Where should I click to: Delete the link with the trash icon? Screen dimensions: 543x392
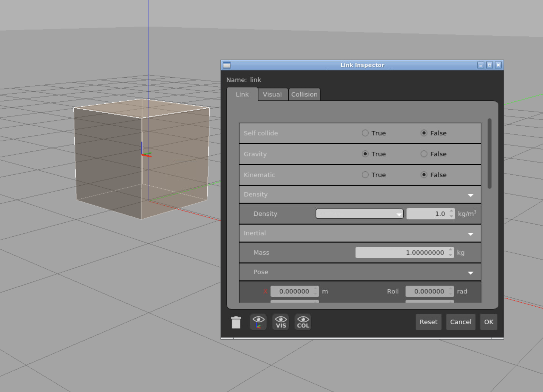pyautogui.click(x=236, y=322)
